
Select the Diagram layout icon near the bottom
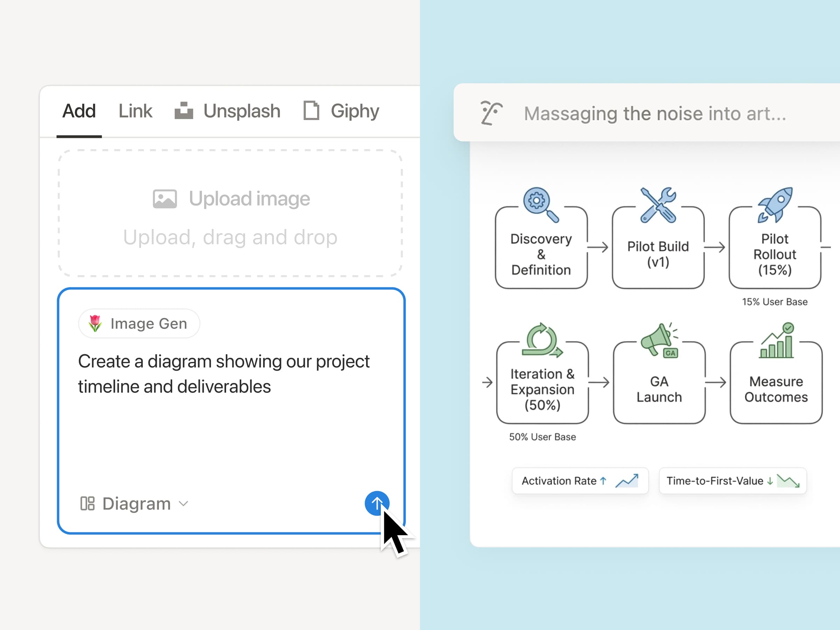click(x=88, y=504)
